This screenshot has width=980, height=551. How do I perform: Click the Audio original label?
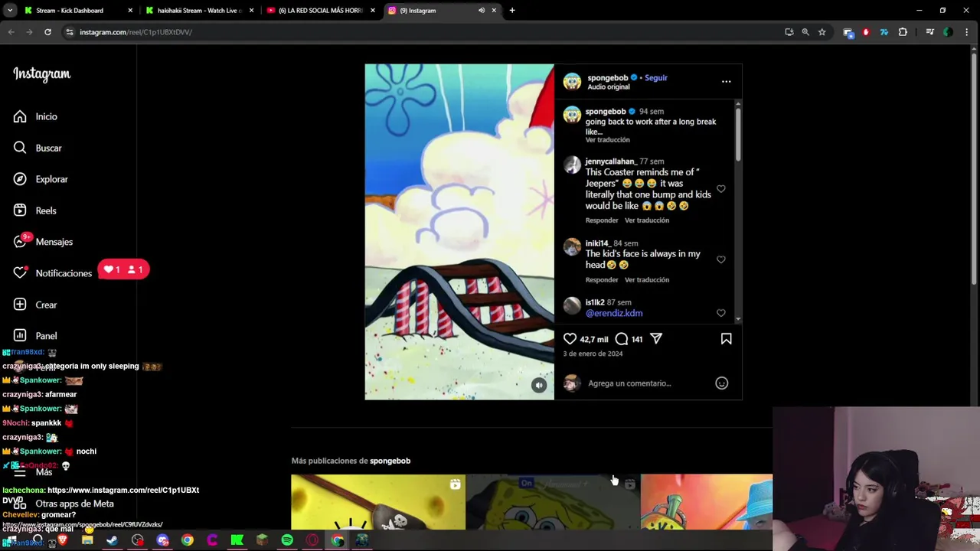point(608,87)
